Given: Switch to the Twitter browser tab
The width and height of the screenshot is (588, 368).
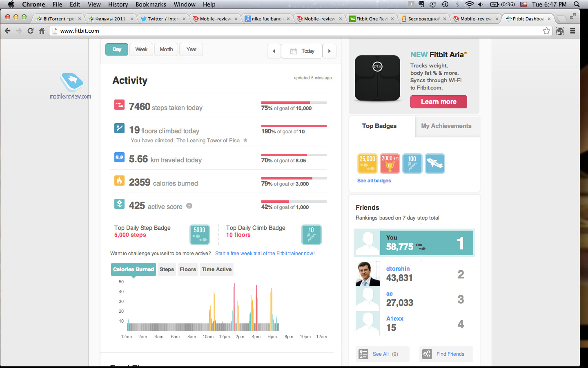Looking at the screenshot, I should (163, 19).
